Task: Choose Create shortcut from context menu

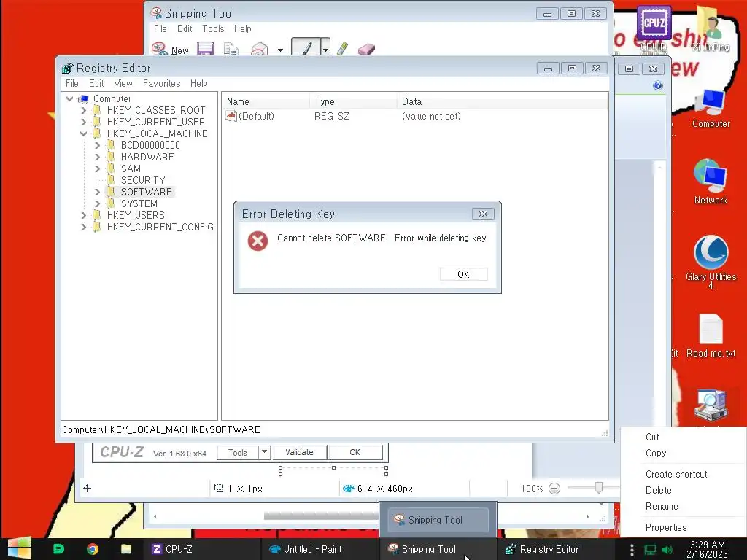Action: click(676, 474)
